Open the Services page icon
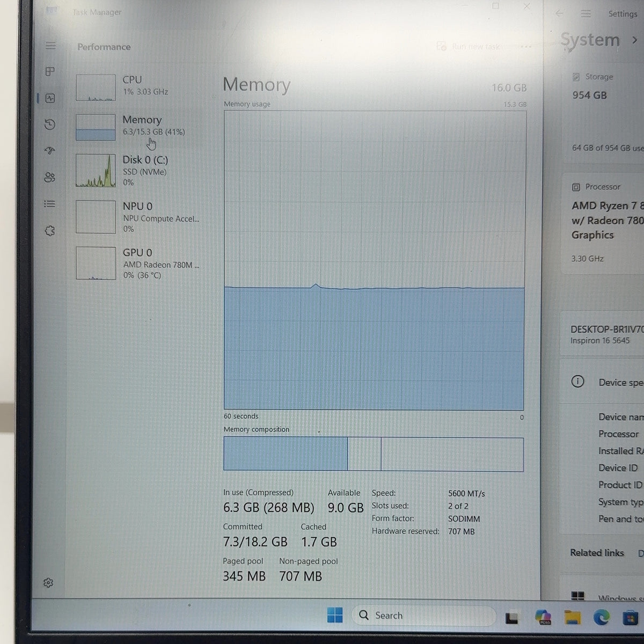This screenshot has width=644, height=644. (50, 231)
